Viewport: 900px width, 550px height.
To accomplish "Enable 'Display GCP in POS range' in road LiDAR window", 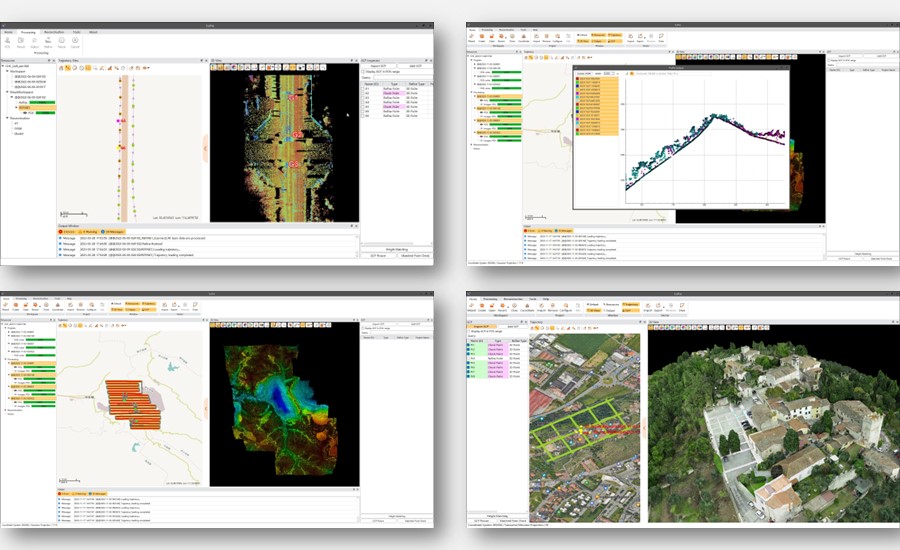I will [x=363, y=71].
